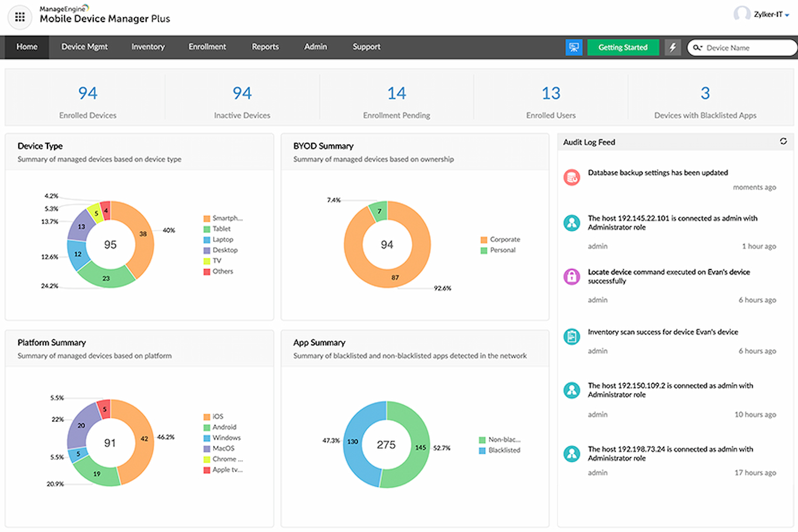The height and width of the screenshot is (532, 798).
Task: Click the inventory scan clipboard icon
Action: pos(572,336)
